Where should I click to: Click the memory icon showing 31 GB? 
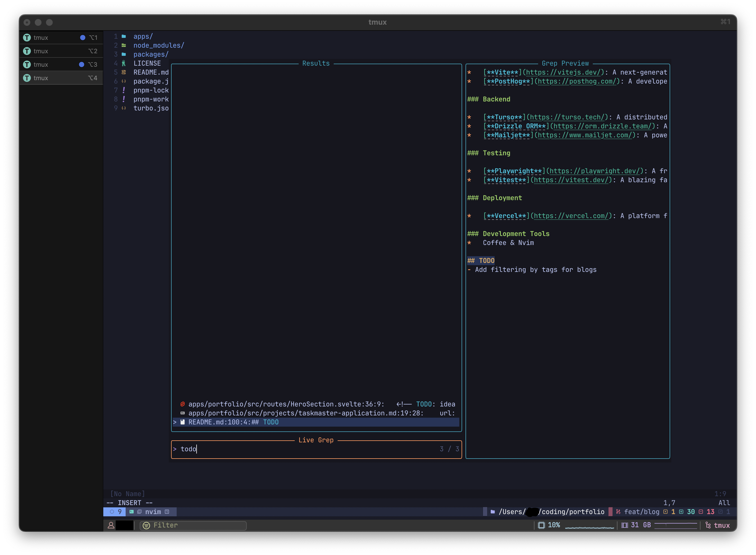click(624, 526)
